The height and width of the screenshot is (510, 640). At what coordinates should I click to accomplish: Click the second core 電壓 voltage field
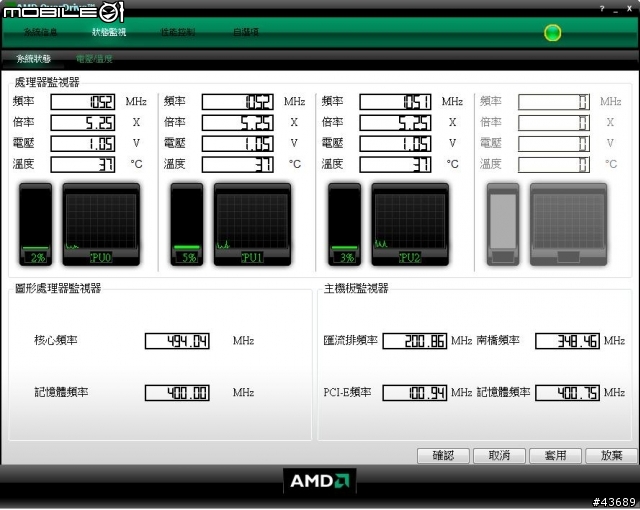(x=238, y=144)
